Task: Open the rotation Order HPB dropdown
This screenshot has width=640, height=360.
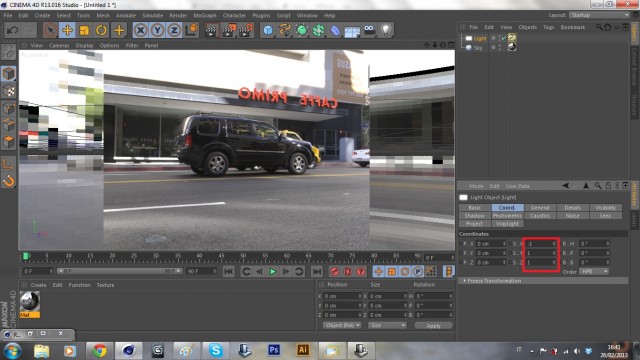Action: 594,271
